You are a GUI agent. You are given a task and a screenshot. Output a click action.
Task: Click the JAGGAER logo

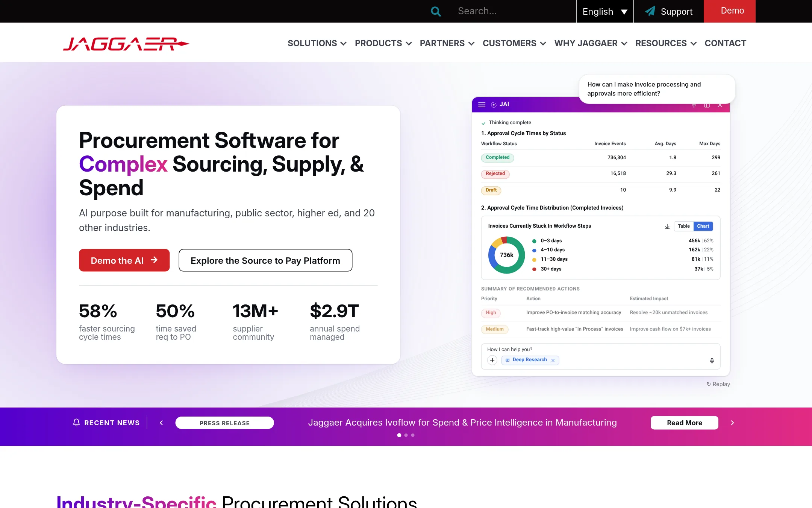[126, 44]
